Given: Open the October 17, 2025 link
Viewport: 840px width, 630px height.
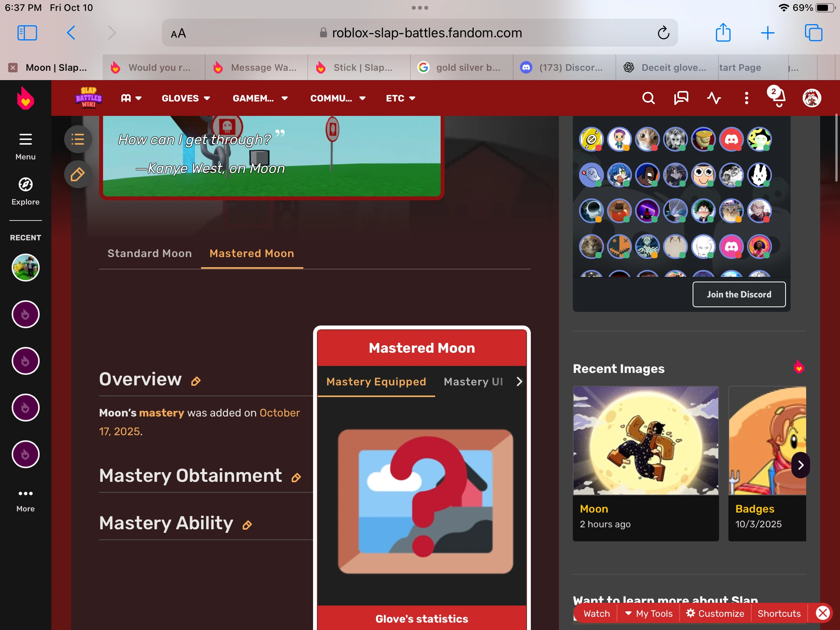Looking at the screenshot, I should pyautogui.click(x=279, y=413).
